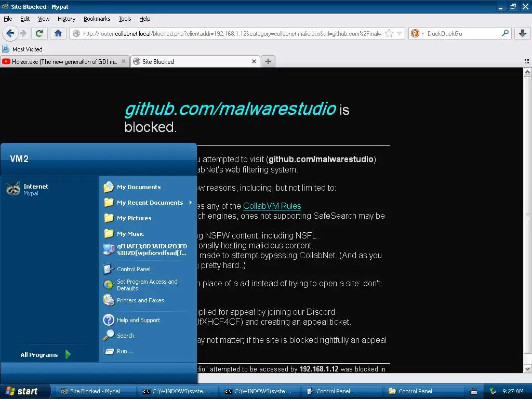Screen dimensions: 532x399
Task: Click the vertical scrollbar thumb
Action: click(527, 215)
